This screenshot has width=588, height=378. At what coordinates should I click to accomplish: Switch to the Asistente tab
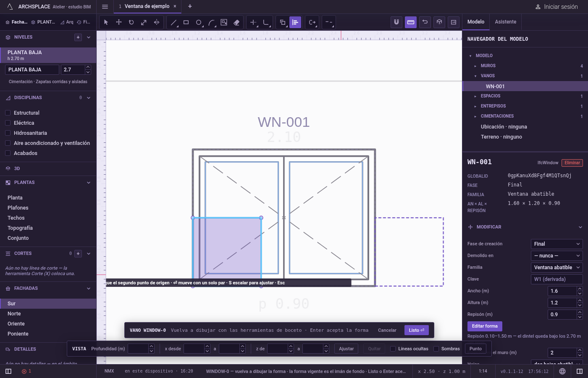[x=505, y=22]
